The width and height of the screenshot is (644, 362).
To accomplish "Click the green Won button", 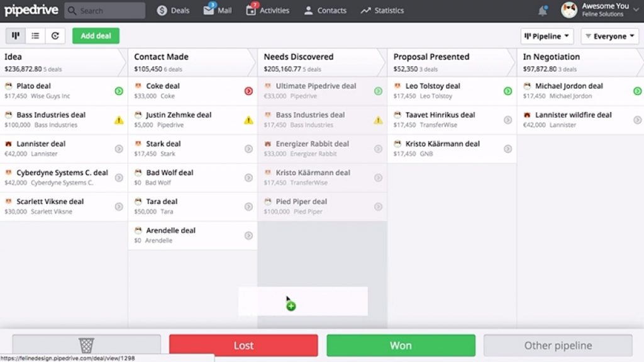I will click(x=401, y=346).
